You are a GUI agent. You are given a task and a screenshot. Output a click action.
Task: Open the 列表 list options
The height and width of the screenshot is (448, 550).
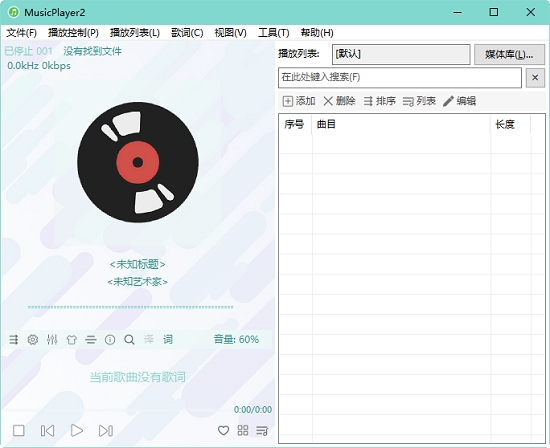[x=419, y=101]
